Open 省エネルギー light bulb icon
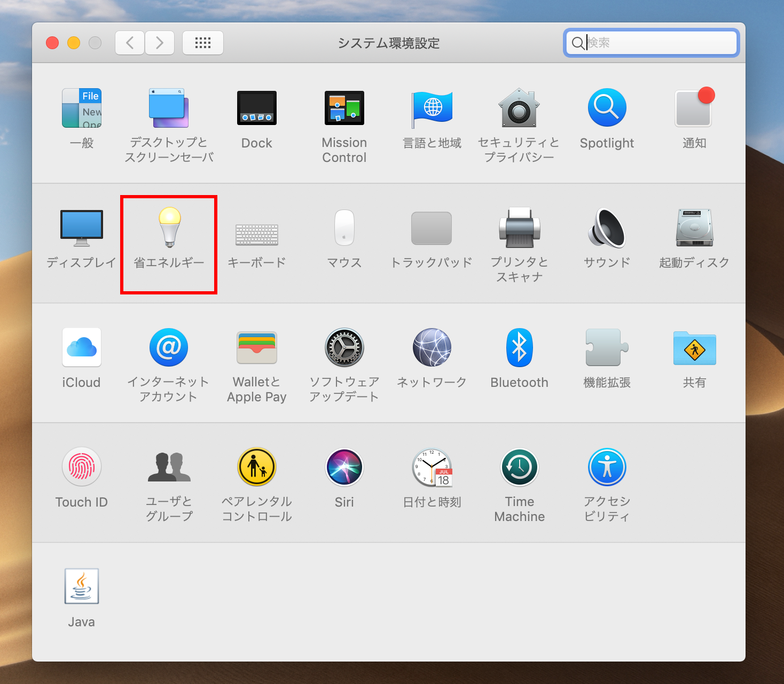 (170, 227)
